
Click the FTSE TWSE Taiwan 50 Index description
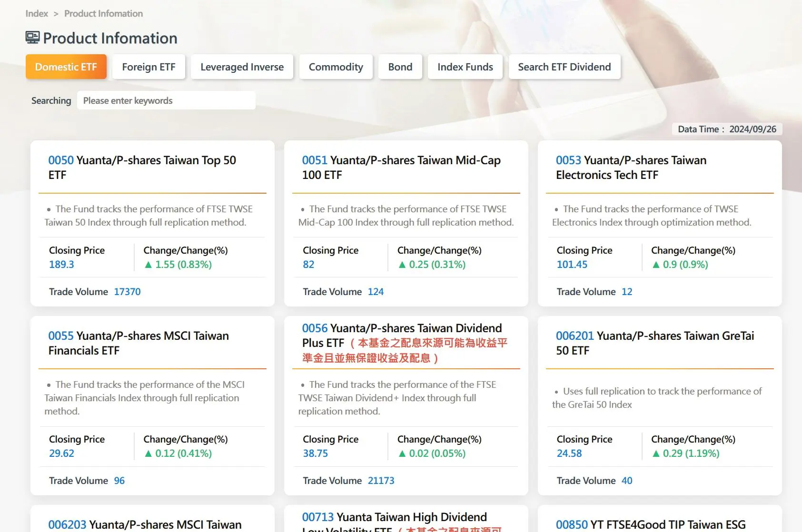(x=149, y=216)
